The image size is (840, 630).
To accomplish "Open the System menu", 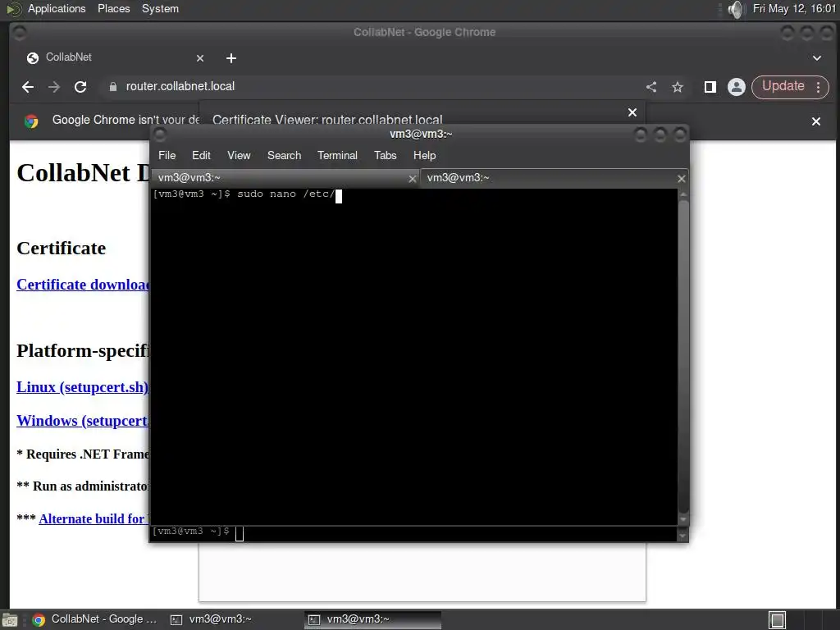I will point(160,8).
